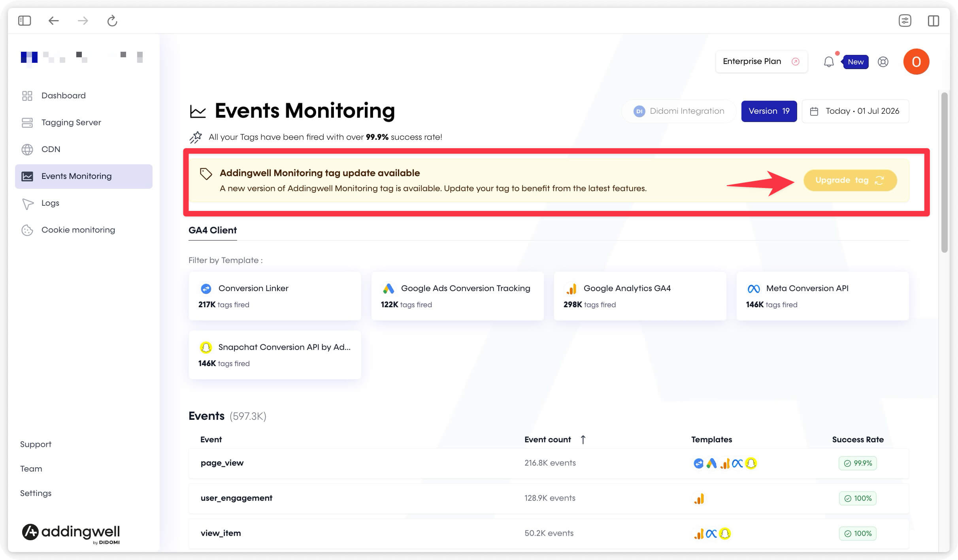Image resolution: width=958 pixels, height=560 pixels.
Task: Click the 128.9K events count
Action: (x=550, y=498)
